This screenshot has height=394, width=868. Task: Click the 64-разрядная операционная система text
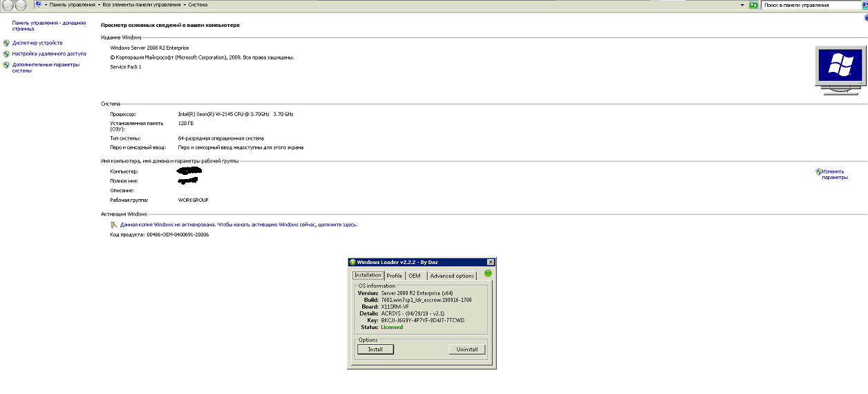click(221, 138)
